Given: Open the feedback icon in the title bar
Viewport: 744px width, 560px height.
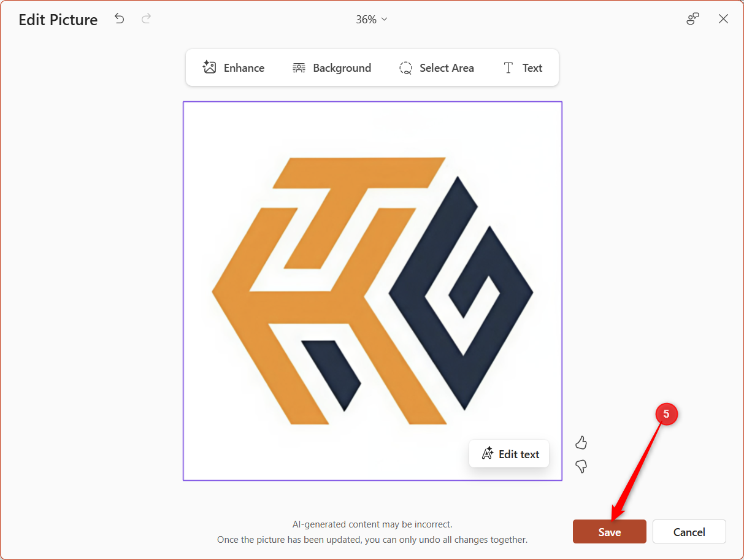Looking at the screenshot, I should [x=692, y=19].
